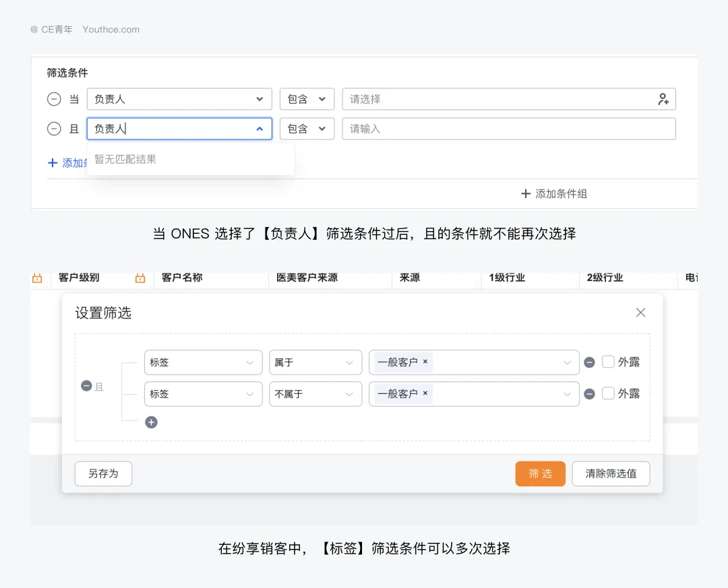Expand the first 标签 dropdown in 设置筛选
Viewport: 728px width, 588px height.
pos(203,362)
